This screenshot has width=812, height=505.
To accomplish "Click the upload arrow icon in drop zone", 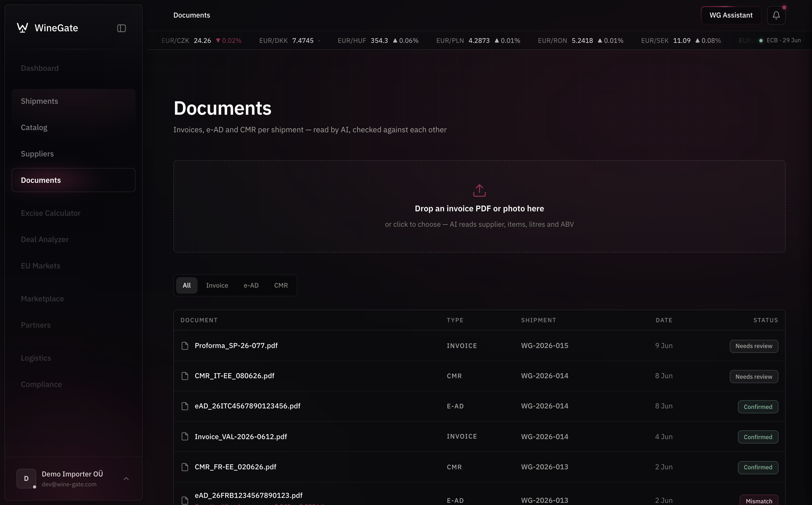I will 479,190.
